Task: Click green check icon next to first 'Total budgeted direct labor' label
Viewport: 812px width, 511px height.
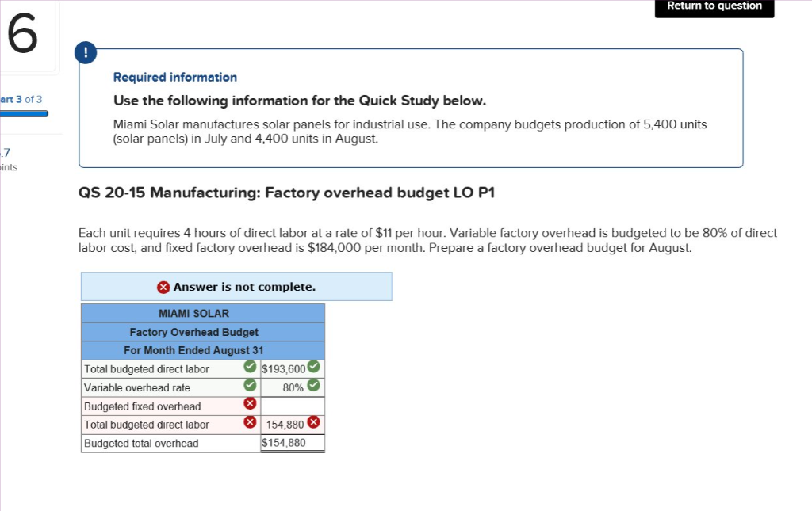Action: point(250,367)
